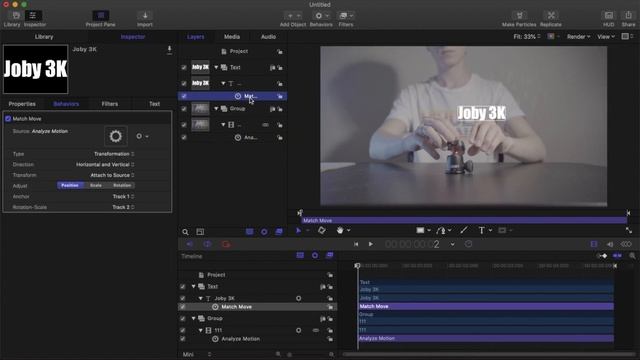
Task: Switch to the Inspector tab
Action: pyautogui.click(x=133, y=37)
